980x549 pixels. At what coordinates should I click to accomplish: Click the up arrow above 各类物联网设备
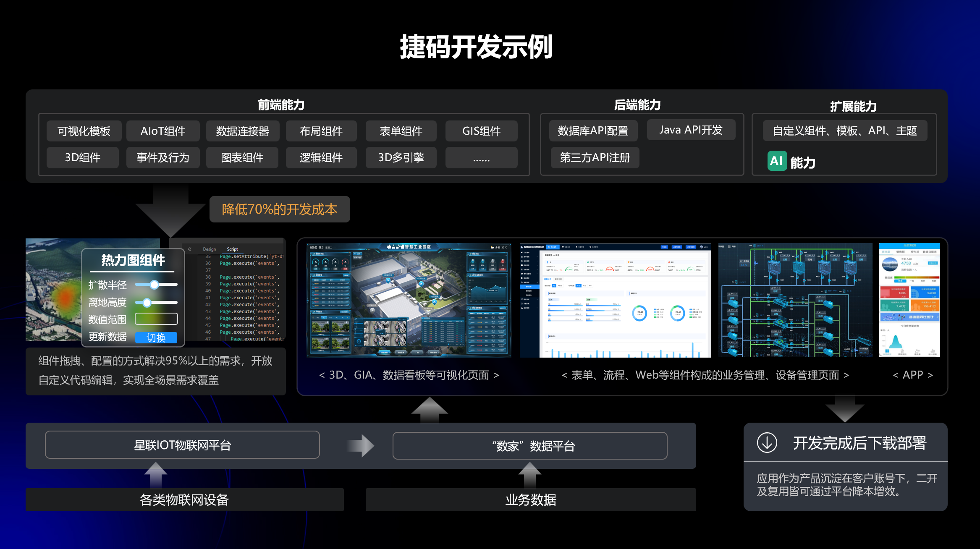pyautogui.click(x=156, y=474)
